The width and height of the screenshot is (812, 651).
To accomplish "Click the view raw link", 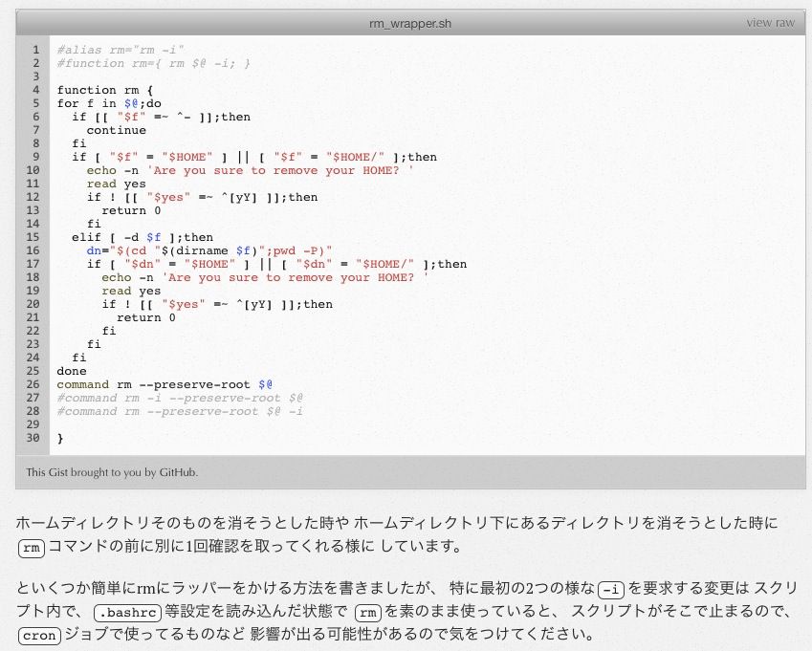I will (x=770, y=23).
